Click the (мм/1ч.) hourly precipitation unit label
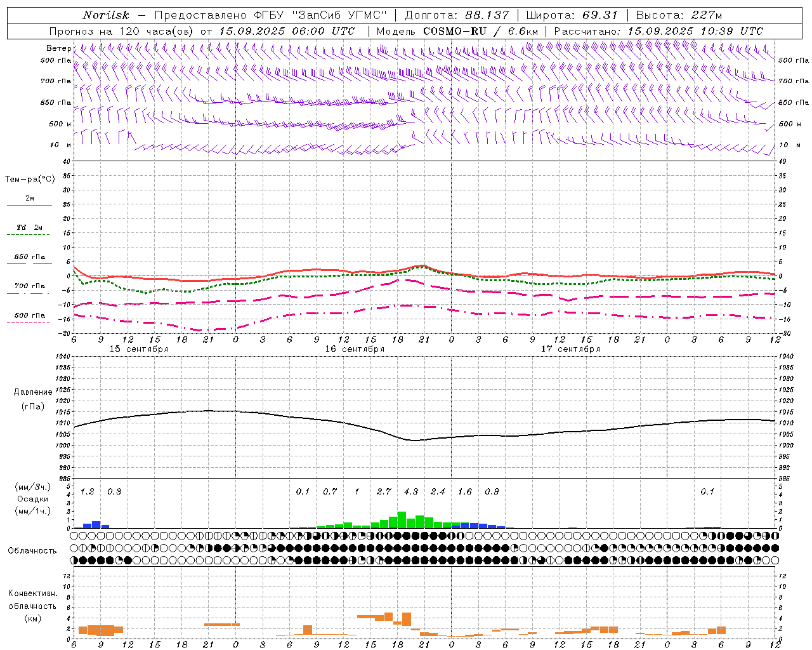812x650 pixels. pos(33,511)
